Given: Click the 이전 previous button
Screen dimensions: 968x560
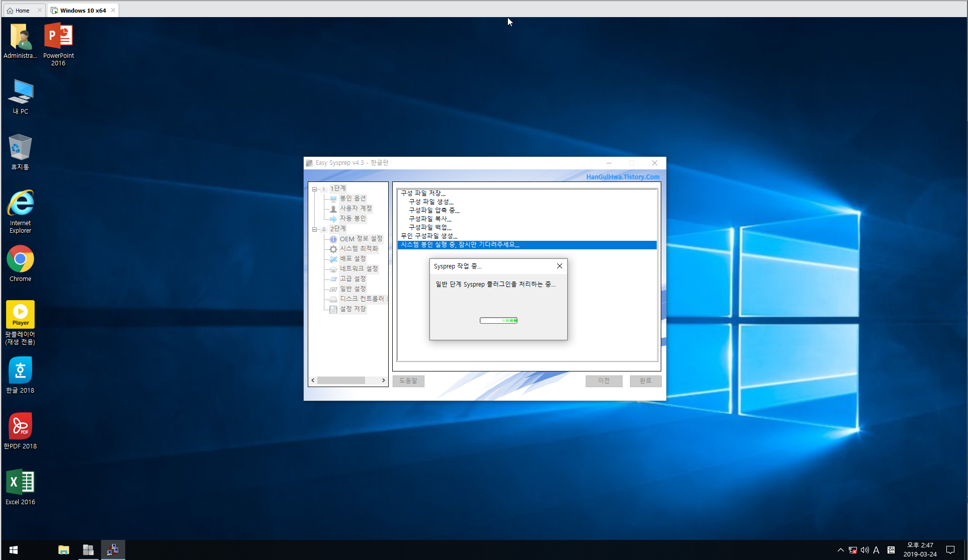Looking at the screenshot, I should [604, 381].
